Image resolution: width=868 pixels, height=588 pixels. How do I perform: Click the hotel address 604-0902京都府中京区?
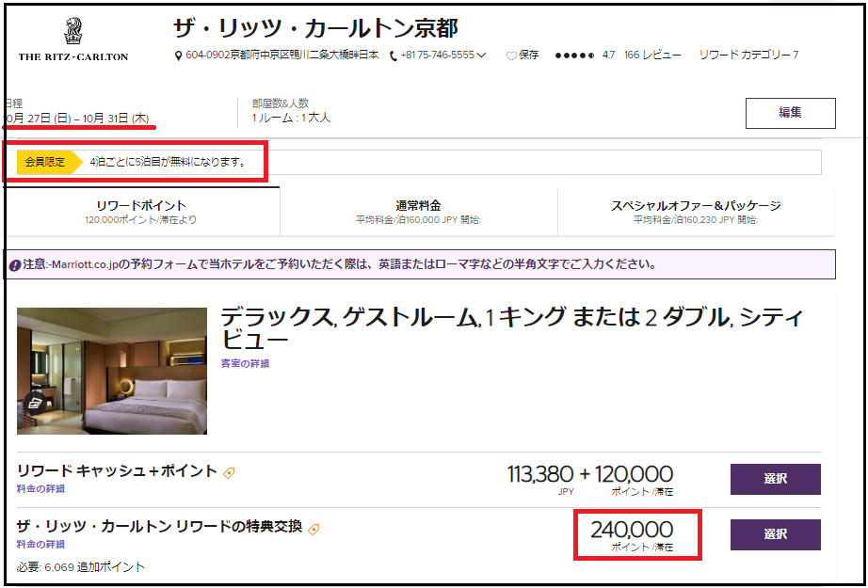coord(282,56)
